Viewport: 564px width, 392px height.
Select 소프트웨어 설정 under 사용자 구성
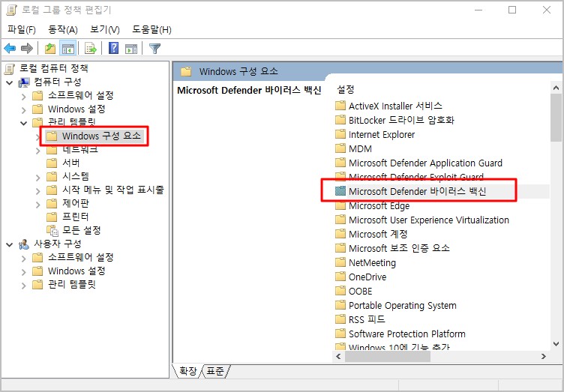pos(80,257)
